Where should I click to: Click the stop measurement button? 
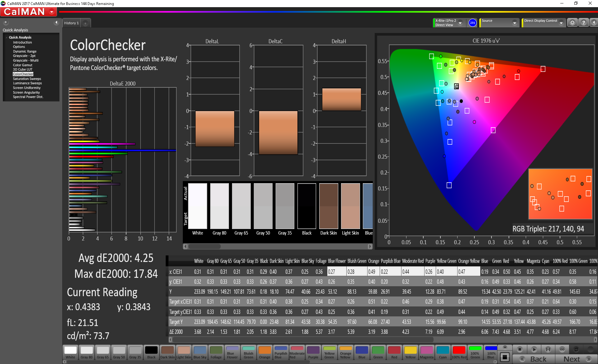pyautogui.click(x=520, y=349)
